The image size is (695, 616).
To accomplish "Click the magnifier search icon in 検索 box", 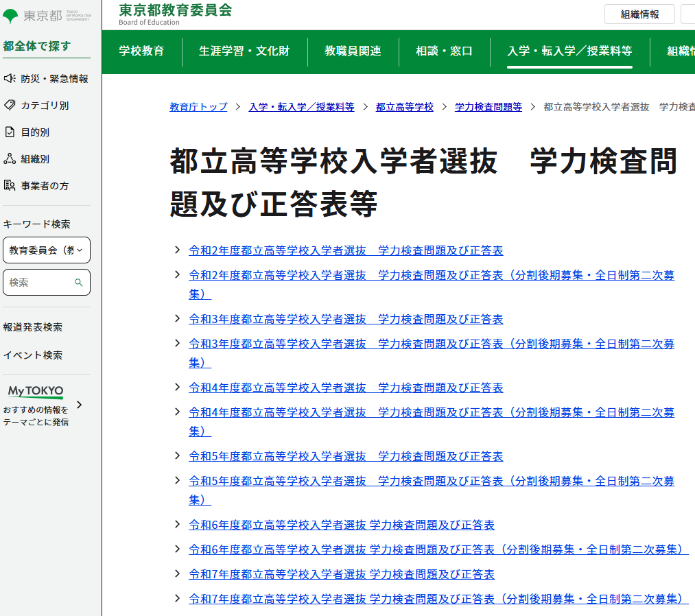I will tap(79, 283).
